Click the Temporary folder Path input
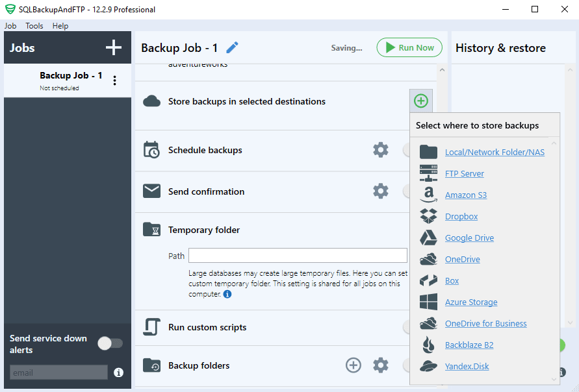 click(x=298, y=255)
